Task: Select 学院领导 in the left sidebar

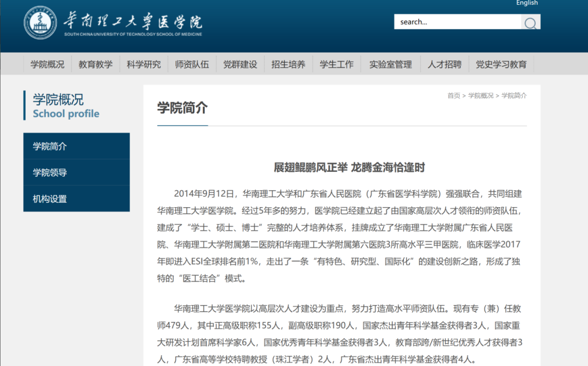Action: (77, 172)
